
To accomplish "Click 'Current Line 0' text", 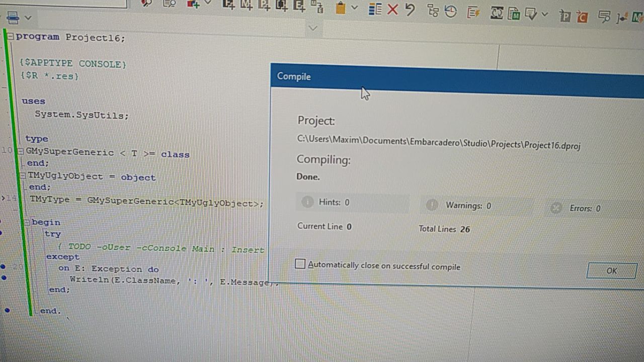I will coord(325,226).
